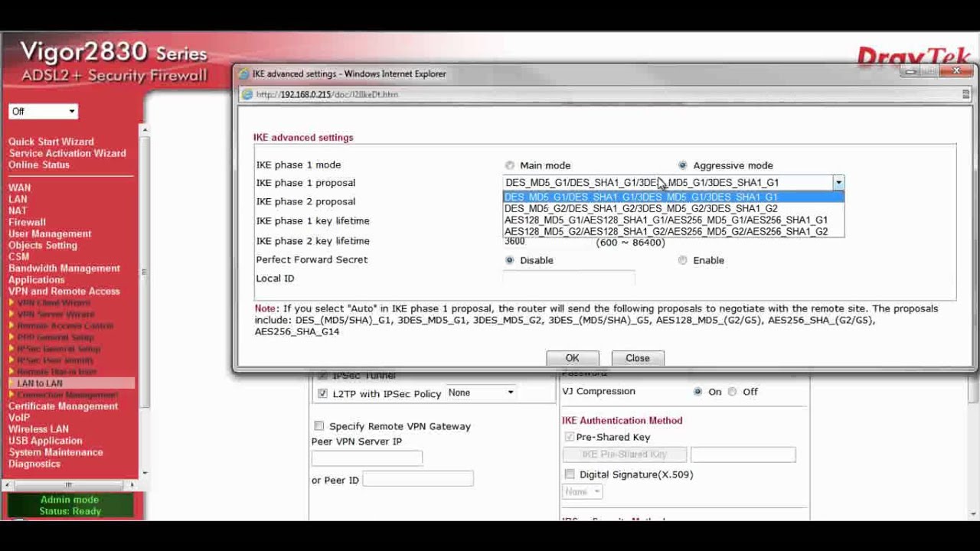
Task: Open the Digital Signature None dropdown
Action: click(x=583, y=492)
